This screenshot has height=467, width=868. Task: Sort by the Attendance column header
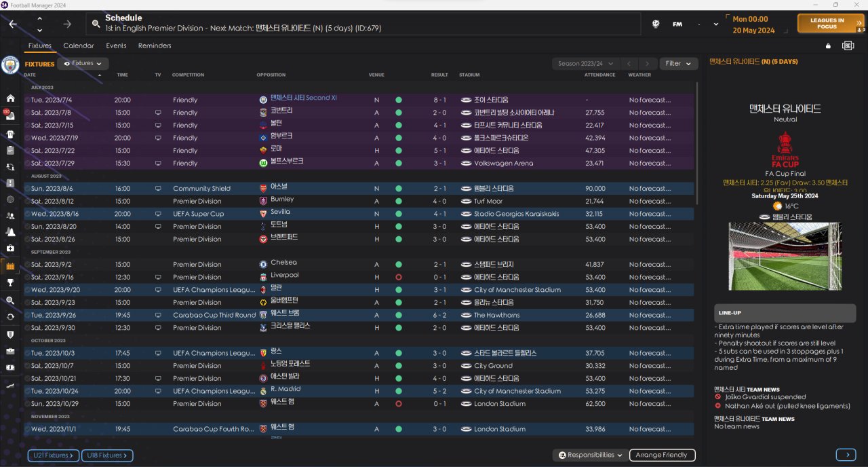599,75
